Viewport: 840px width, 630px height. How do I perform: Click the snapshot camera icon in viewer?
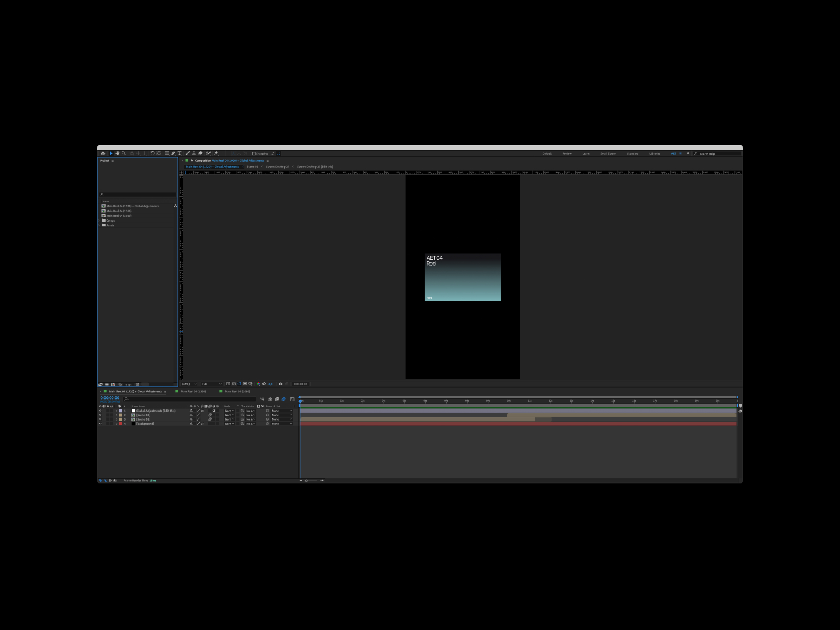pos(280,384)
